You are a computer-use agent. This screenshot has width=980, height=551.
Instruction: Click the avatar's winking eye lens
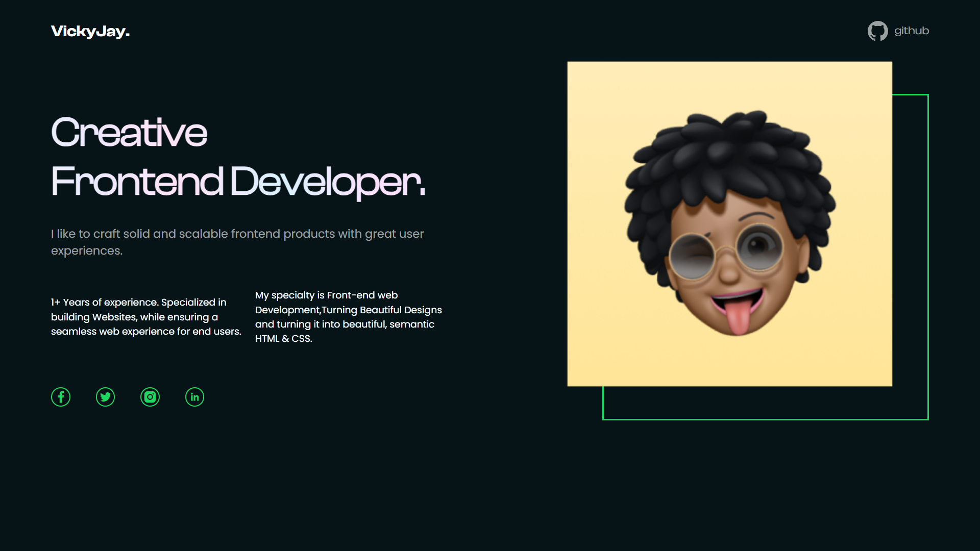pos(692,256)
